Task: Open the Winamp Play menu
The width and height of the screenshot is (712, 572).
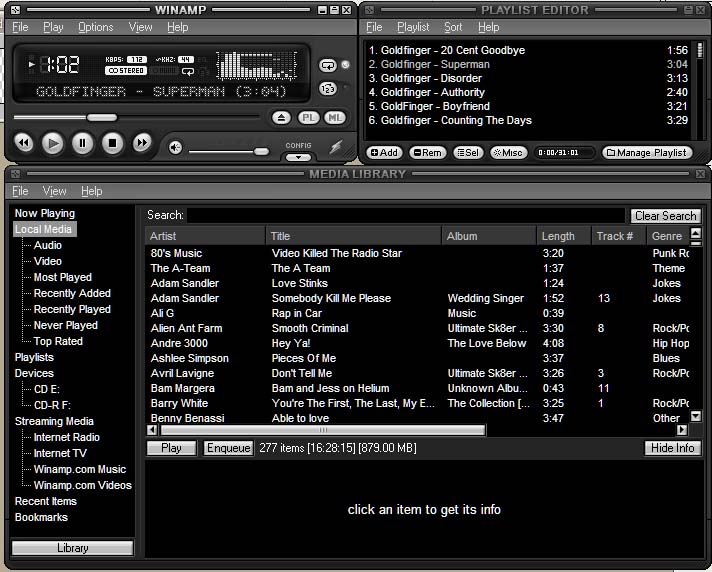Action: (53, 27)
